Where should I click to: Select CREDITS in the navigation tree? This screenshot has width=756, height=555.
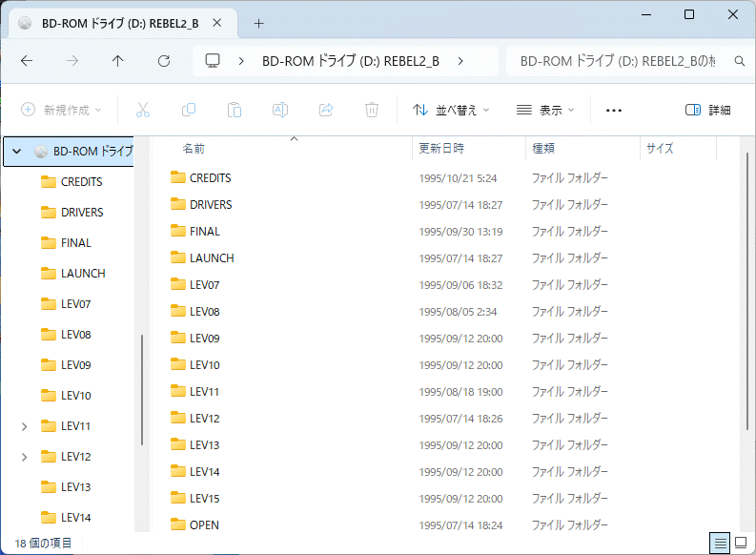click(x=81, y=182)
